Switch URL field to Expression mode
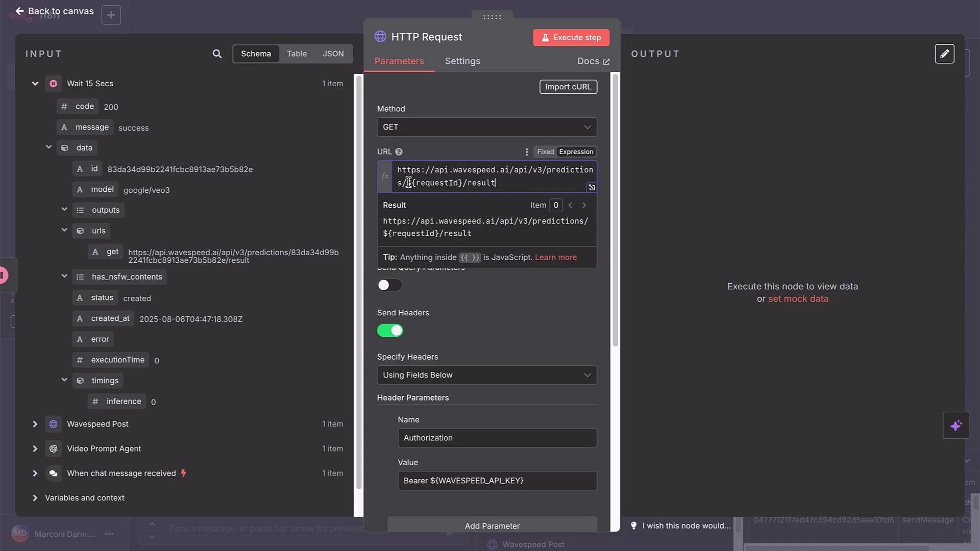The height and width of the screenshot is (551, 980). tap(576, 152)
